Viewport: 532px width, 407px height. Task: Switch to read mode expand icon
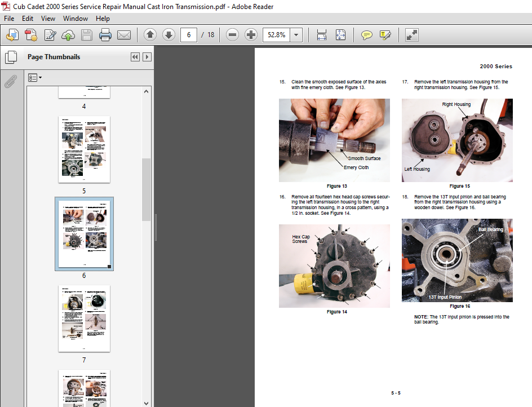pyautogui.click(x=411, y=34)
